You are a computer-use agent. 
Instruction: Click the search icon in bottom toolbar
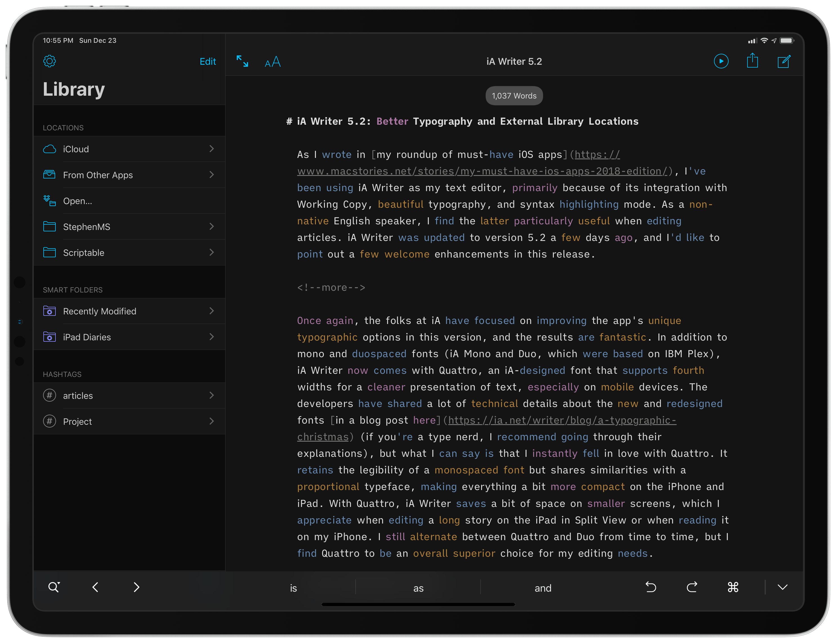53,587
